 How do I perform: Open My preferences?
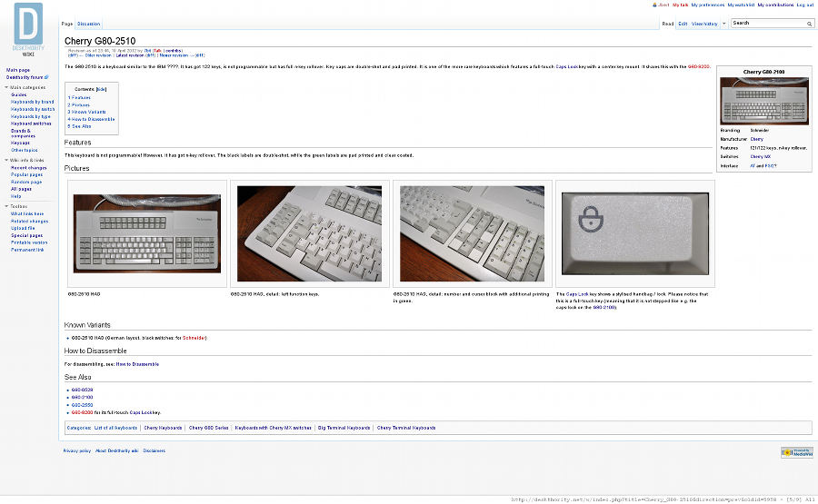click(707, 5)
